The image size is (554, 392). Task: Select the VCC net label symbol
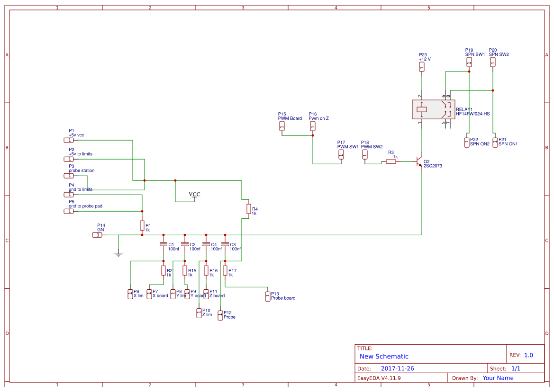[x=193, y=196]
